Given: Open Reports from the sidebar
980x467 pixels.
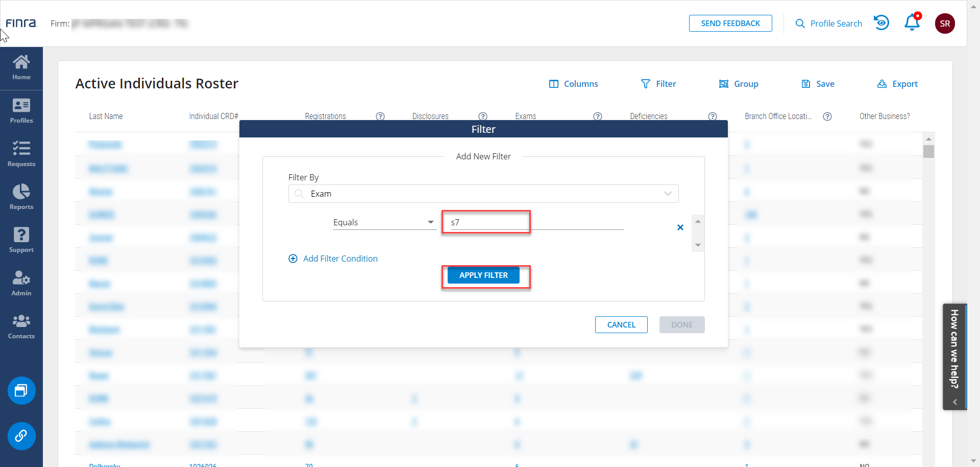Looking at the screenshot, I should (x=21, y=197).
